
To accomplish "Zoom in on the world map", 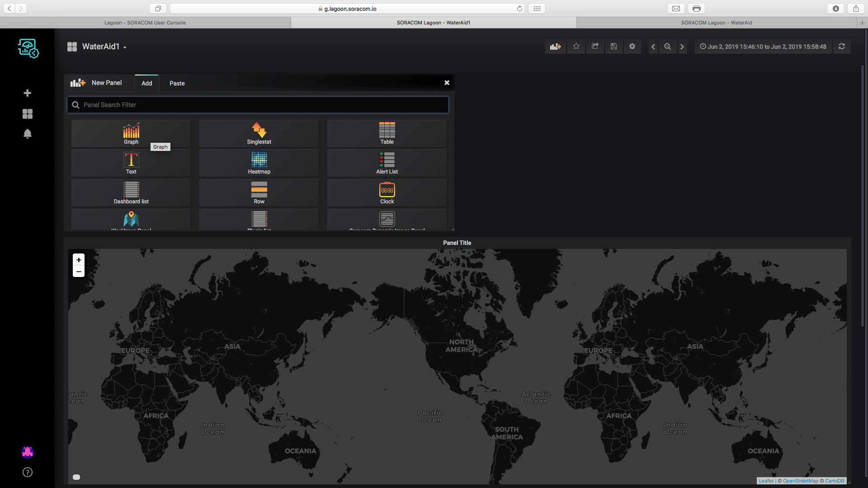I will tap(79, 260).
